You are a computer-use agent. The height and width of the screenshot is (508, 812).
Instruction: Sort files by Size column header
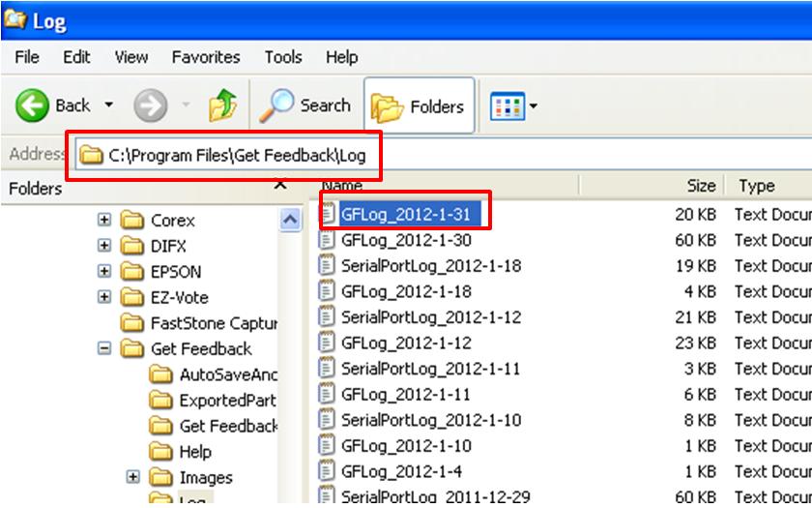click(x=701, y=186)
